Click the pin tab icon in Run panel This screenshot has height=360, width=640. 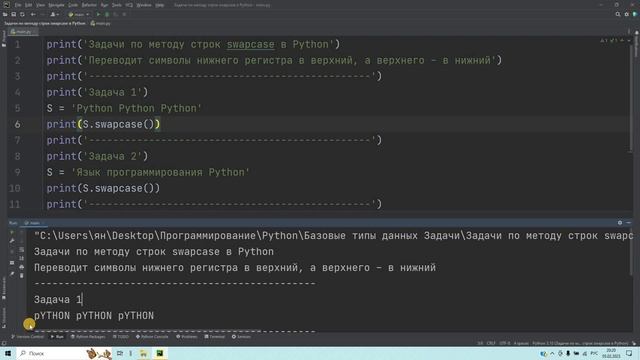tap(12, 274)
